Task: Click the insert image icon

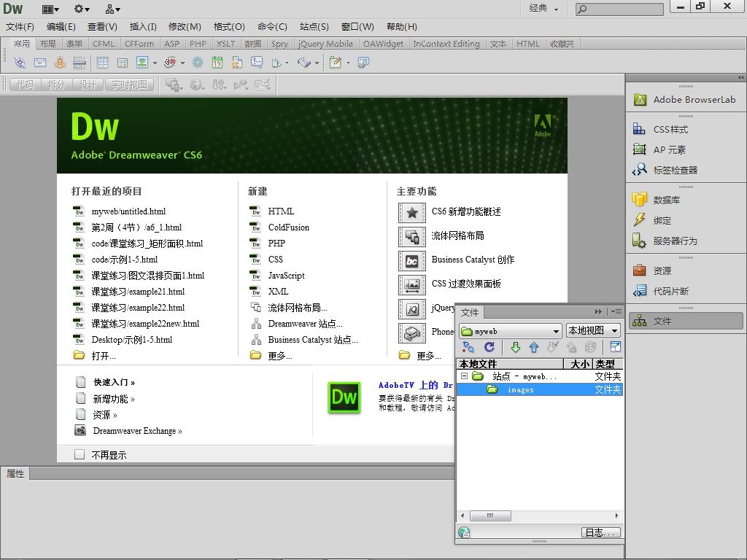Action: [142, 63]
